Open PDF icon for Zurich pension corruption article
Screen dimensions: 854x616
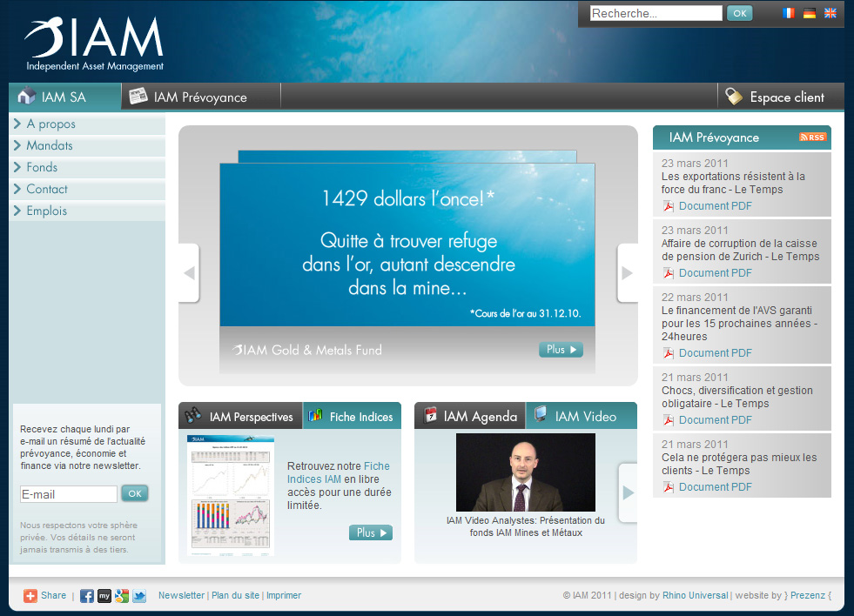(x=669, y=273)
